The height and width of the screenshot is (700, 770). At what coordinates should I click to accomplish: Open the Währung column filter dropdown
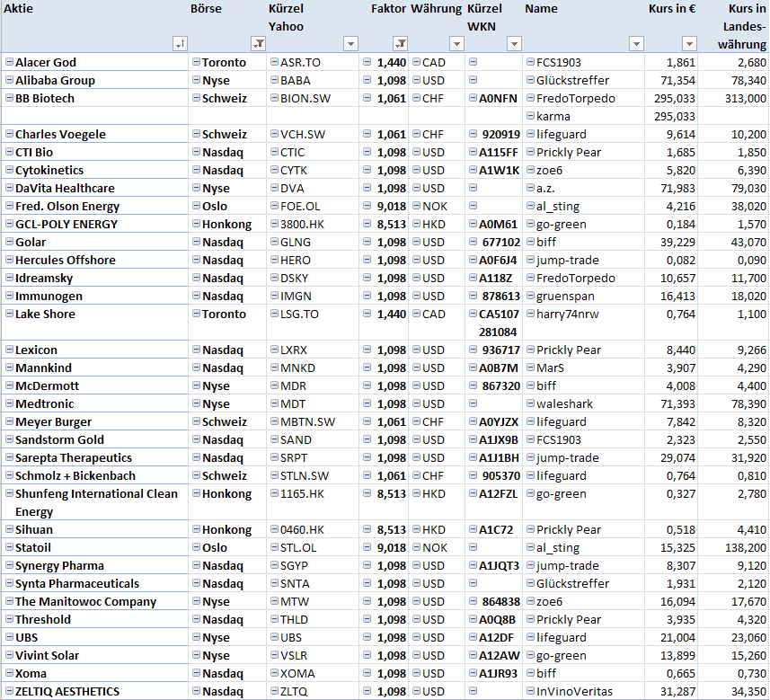[456, 43]
